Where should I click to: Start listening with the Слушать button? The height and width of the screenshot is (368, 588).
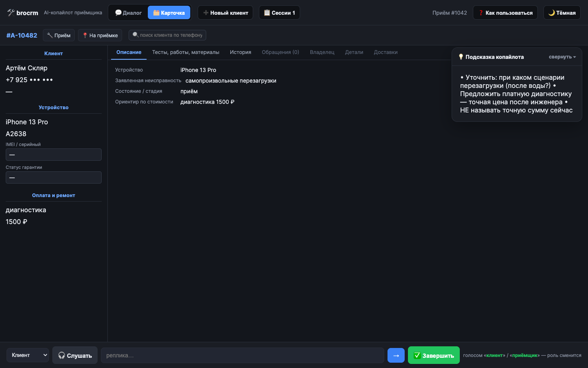pyautogui.click(x=75, y=355)
